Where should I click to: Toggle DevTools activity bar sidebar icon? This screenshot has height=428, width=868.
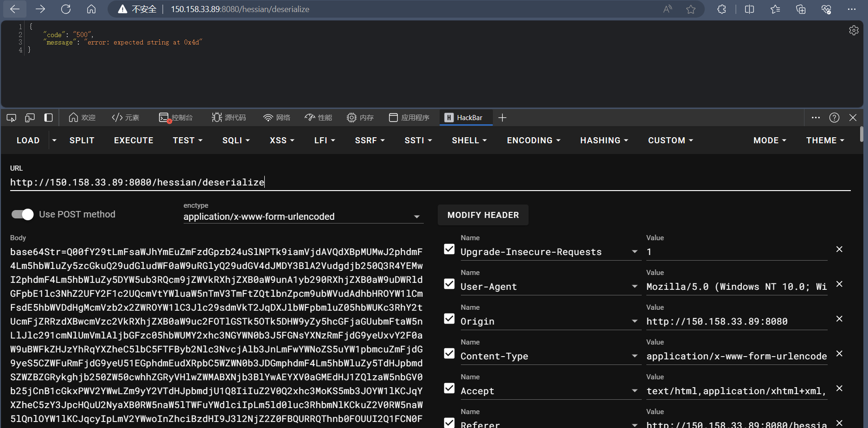tap(48, 118)
